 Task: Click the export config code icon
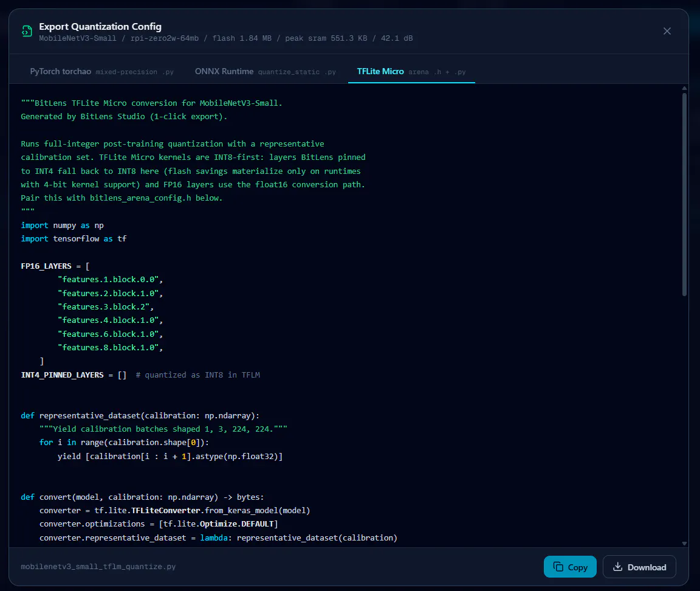(27, 31)
